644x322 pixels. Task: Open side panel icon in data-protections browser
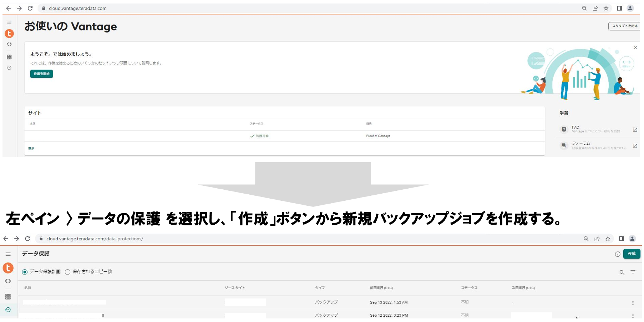pos(621,239)
